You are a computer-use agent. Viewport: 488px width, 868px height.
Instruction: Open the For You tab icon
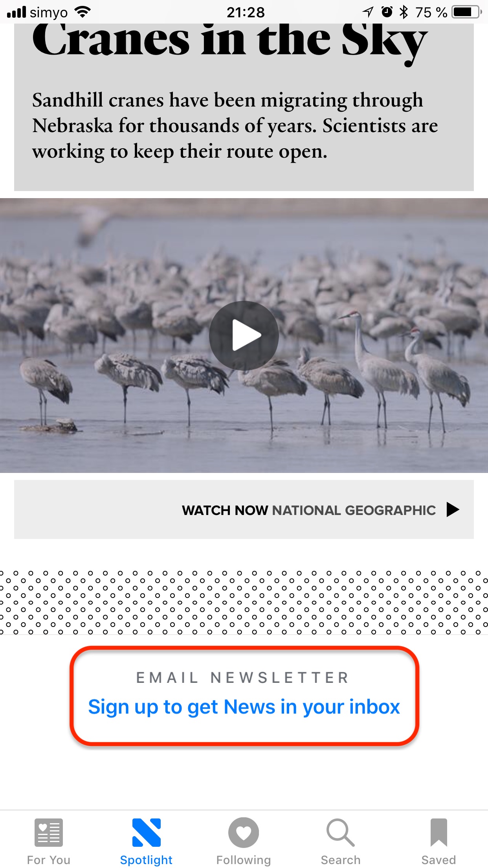(x=49, y=832)
